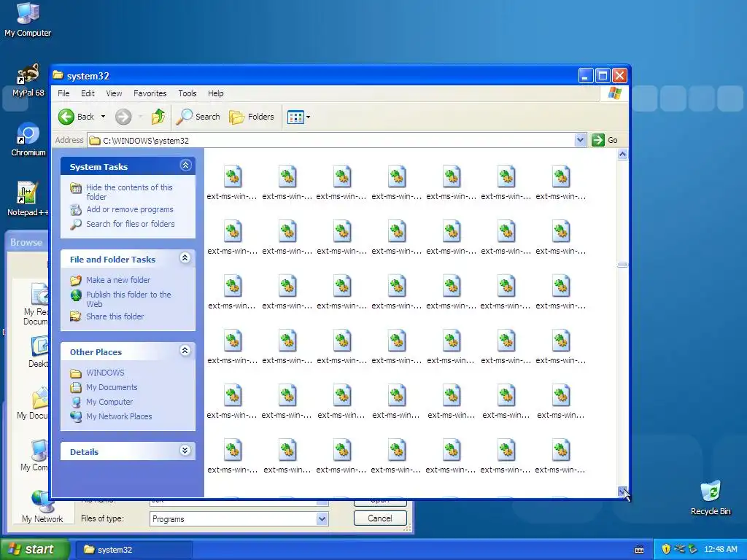Viewport: 747px width, 560px height.
Task: Click My Network icon in Browse dialog
Action: point(42,507)
